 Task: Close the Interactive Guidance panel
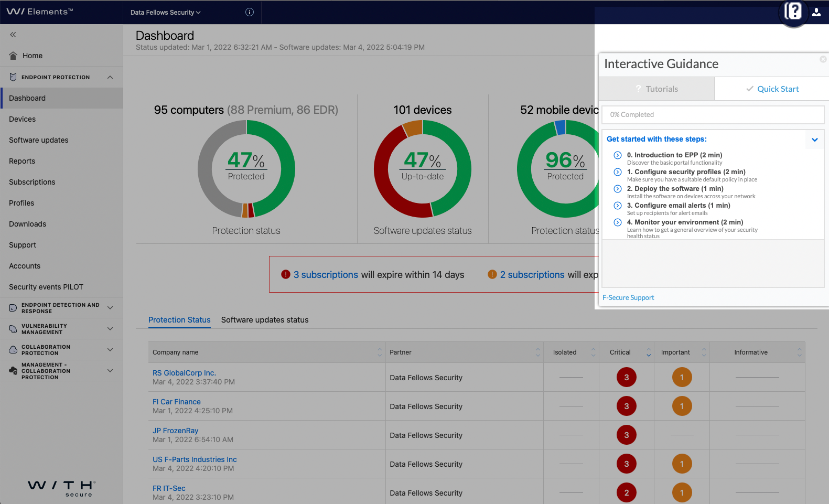[x=823, y=59]
